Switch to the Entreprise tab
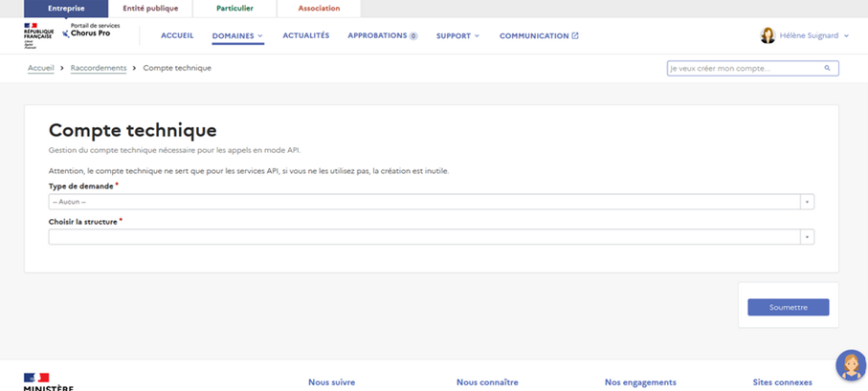 66,9
